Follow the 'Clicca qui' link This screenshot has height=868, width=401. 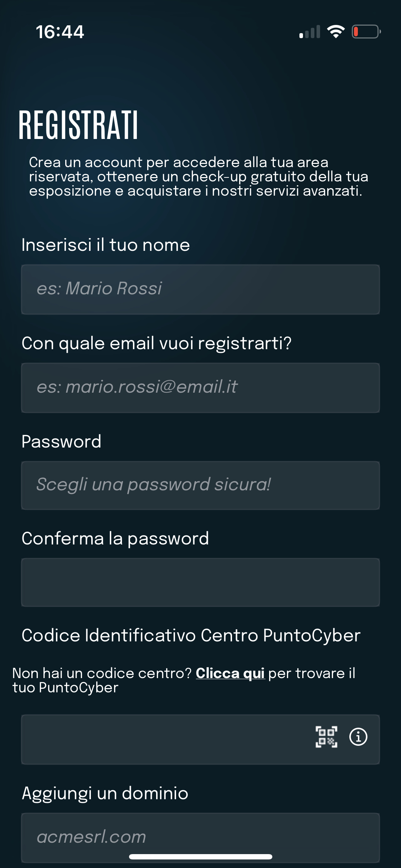(230, 673)
